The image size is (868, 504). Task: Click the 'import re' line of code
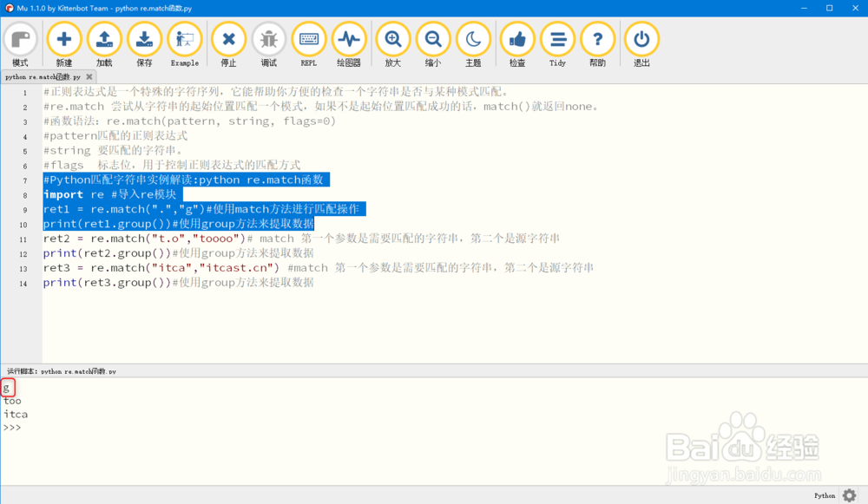[109, 194]
